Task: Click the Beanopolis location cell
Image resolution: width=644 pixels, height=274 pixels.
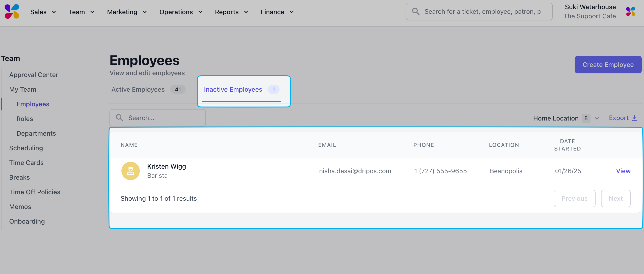Action: [x=506, y=171]
